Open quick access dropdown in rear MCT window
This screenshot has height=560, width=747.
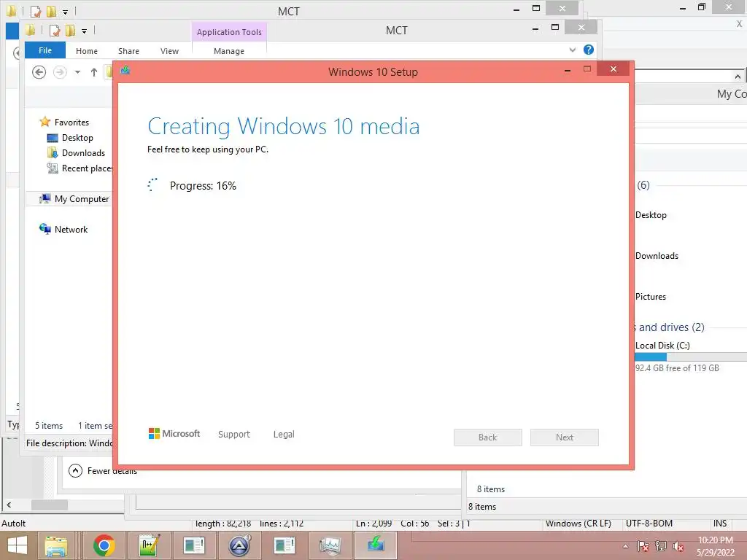click(x=65, y=12)
